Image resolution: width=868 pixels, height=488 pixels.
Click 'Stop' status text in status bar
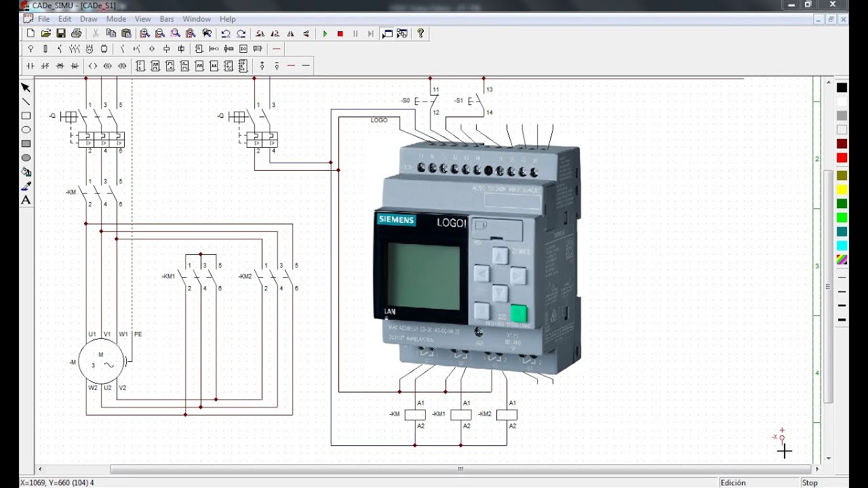[810, 483]
